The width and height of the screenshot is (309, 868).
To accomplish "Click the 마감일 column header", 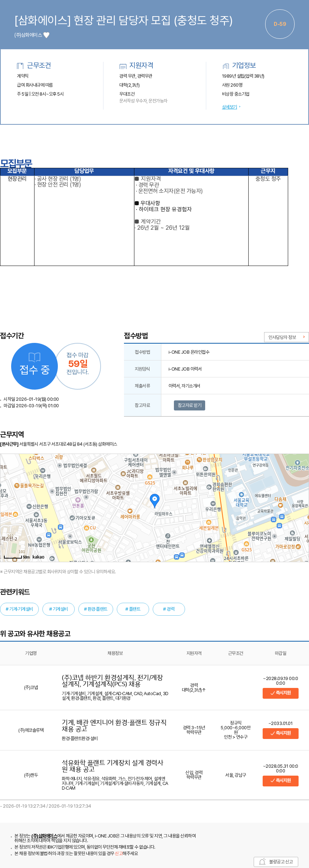I will (281, 653).
